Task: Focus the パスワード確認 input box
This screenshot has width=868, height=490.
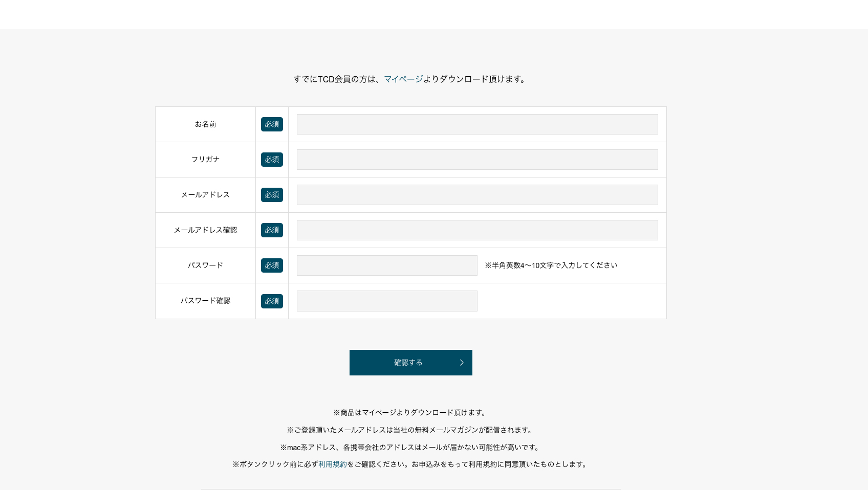Action: tap(387, 301)
